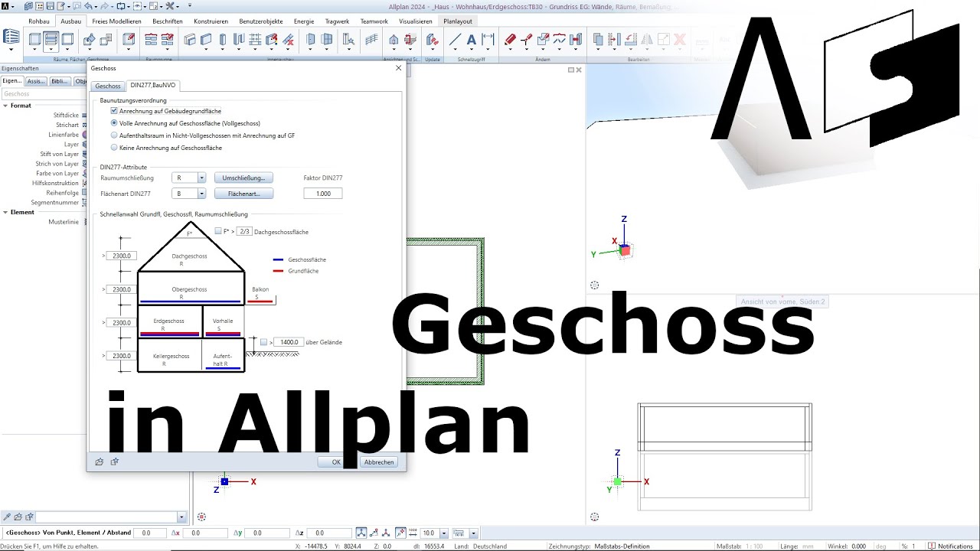Collapse the Format section in Eigenschaften

tap(5, 106)
